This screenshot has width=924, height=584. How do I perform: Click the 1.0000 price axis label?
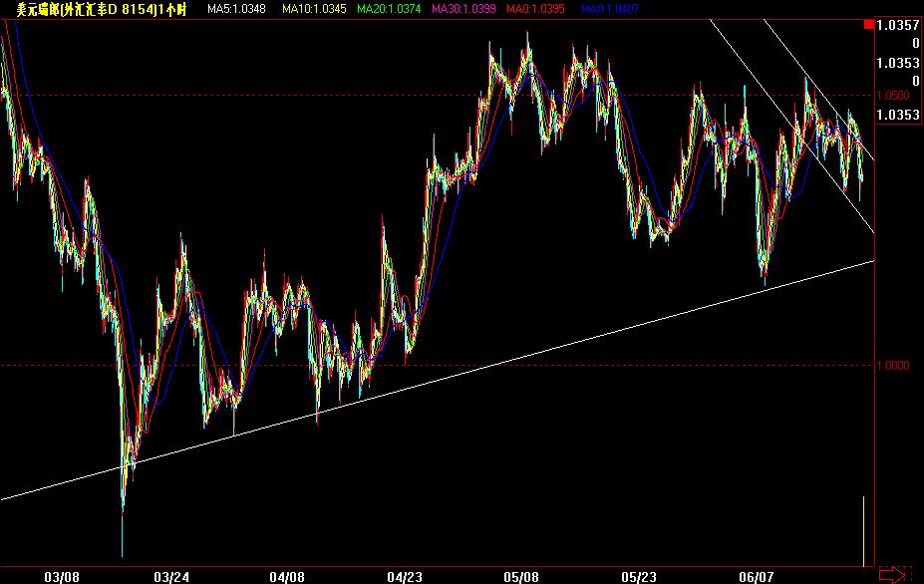[893, 366]
